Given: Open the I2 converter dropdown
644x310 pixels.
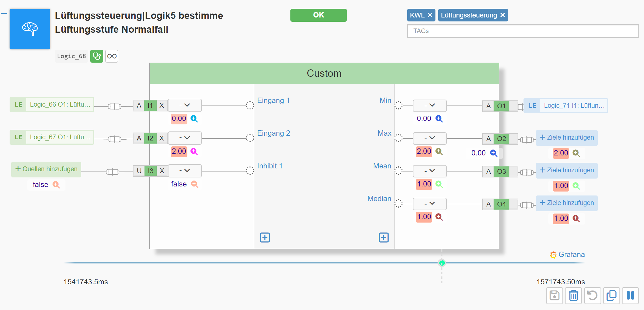Looking at the screenshot, I should (185, 138).
